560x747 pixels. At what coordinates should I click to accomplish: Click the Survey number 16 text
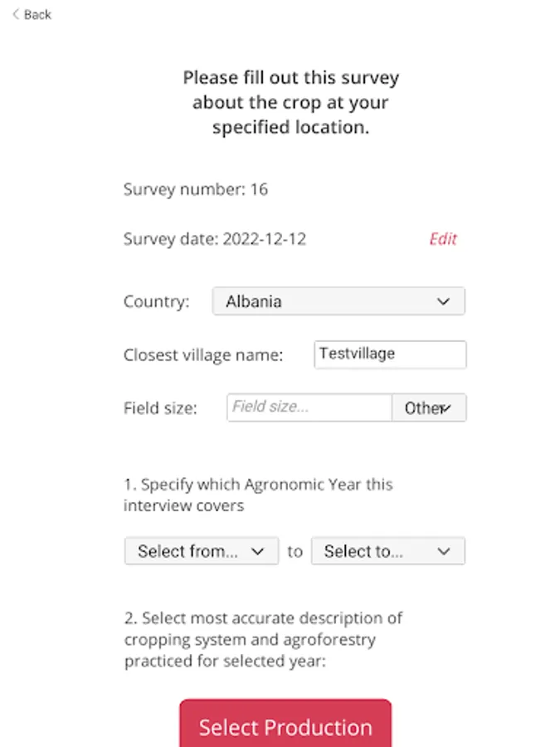(x=196, y=189)
